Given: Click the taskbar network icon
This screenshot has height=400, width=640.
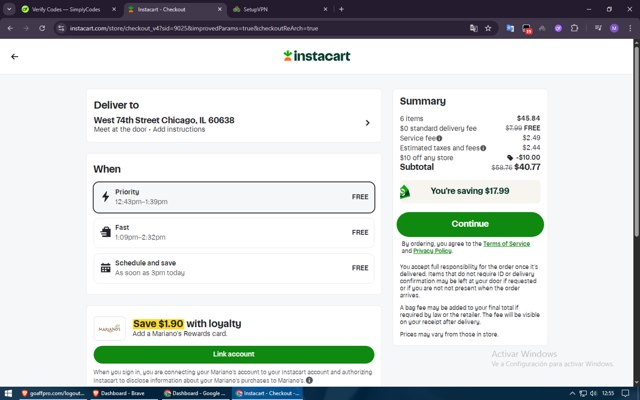Looking at the screenshot, I should click(583, 393).
